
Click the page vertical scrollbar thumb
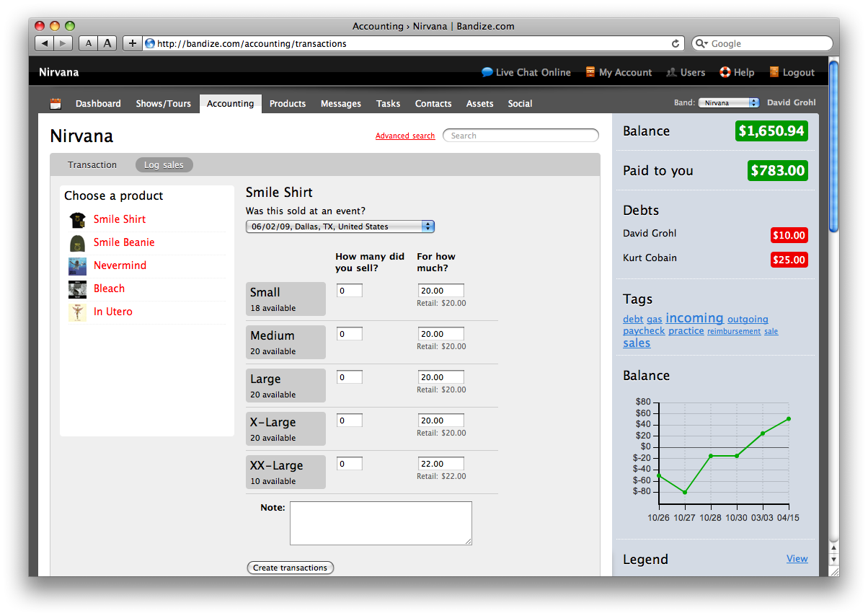pyautogui.click(x=834, y=146)
